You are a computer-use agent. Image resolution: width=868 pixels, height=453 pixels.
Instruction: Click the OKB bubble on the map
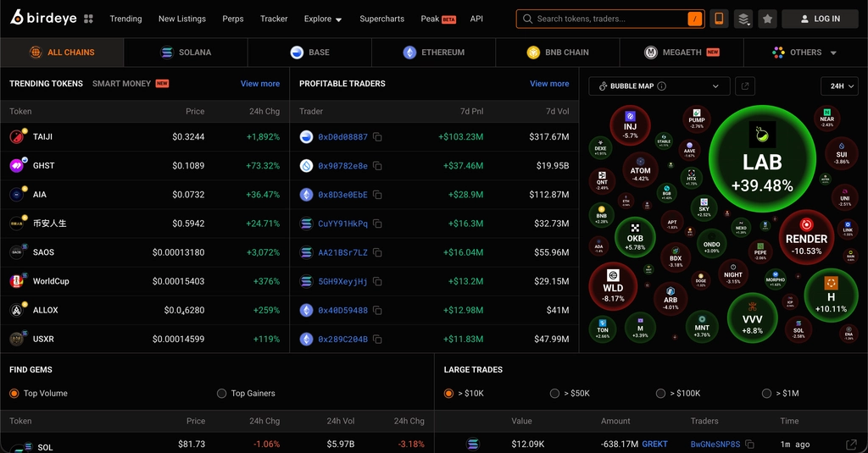(635, 238)
